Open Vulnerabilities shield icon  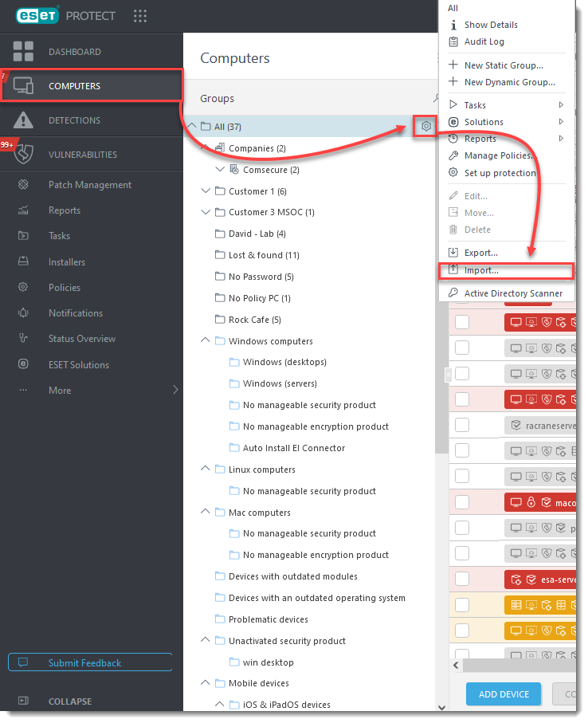coord(23,154)
